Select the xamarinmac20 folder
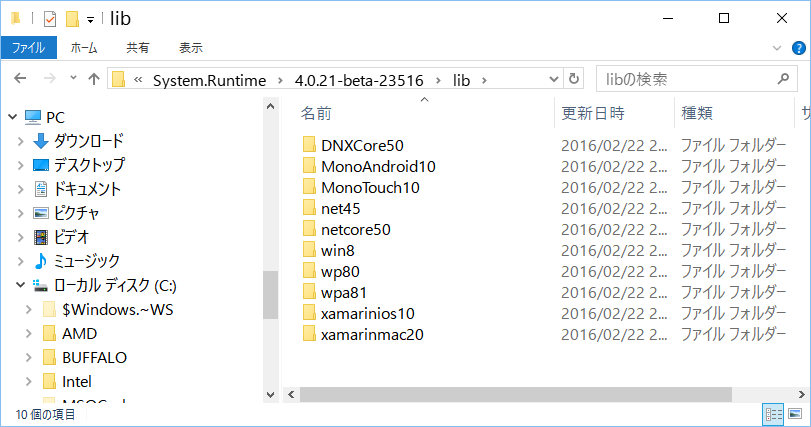This screenshot has width=811, height=427. [372, 334]
